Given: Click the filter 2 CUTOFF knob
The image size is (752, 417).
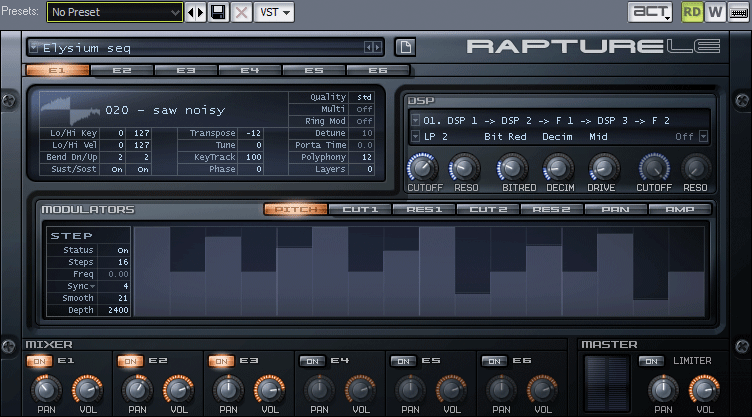Looking at the screenshot, I should click(654, 168).
